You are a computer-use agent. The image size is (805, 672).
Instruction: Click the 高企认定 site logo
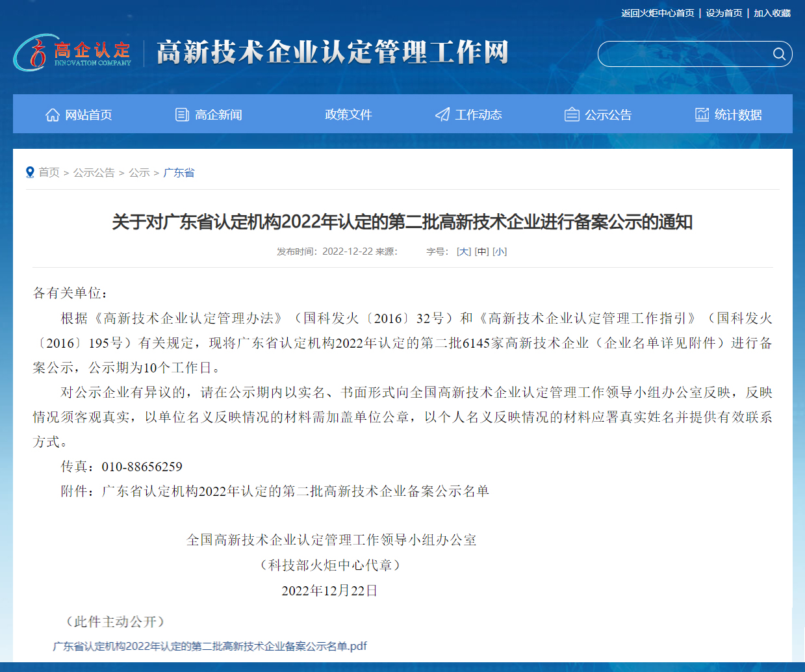click(73, 53)
